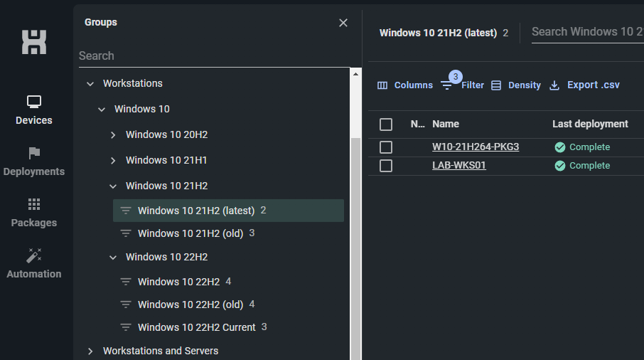Toggle the select-all header checkbox

386,125
